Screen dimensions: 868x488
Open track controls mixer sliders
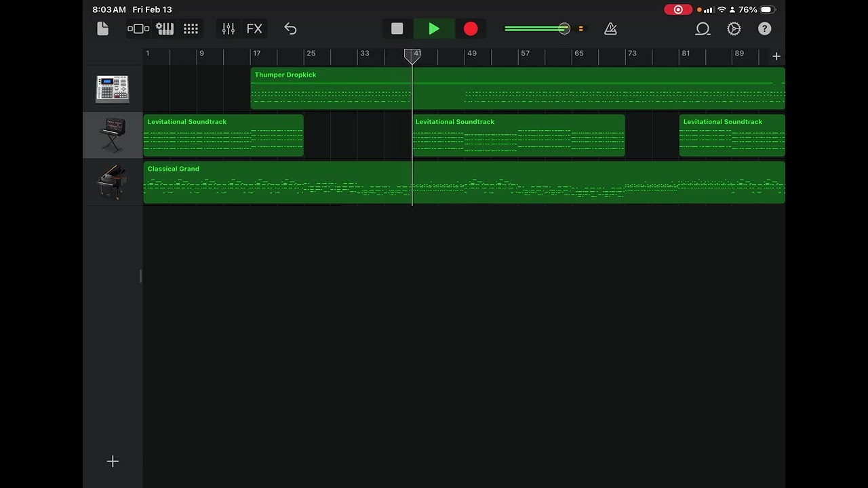[229, 28]
